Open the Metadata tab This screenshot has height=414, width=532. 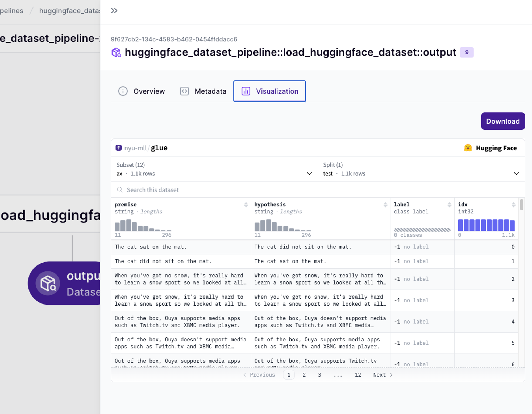click(203, 91)
